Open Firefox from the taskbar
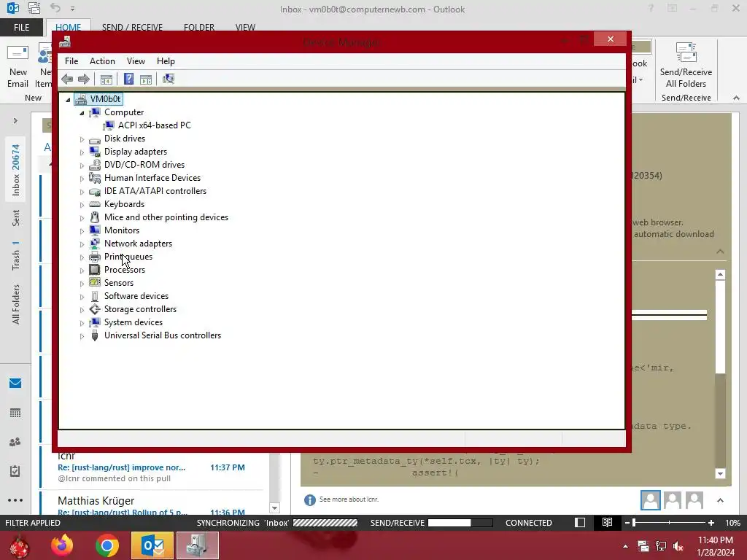Image resolution: width=747 pixels, height=560 pixels. (x=62, y=545)
